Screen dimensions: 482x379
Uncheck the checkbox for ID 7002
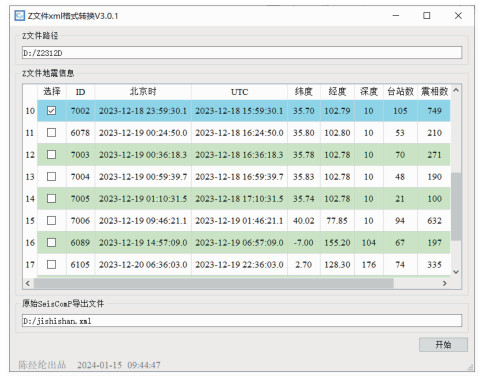[x=51, y=111]
